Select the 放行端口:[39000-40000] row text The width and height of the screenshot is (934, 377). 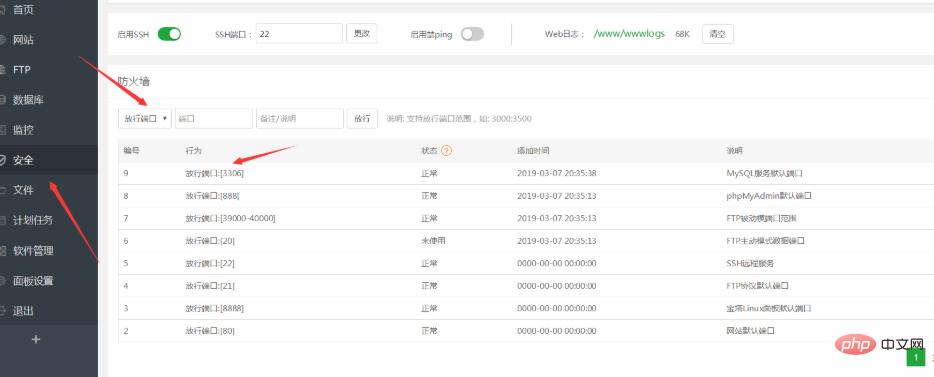(x=231, y=218)
